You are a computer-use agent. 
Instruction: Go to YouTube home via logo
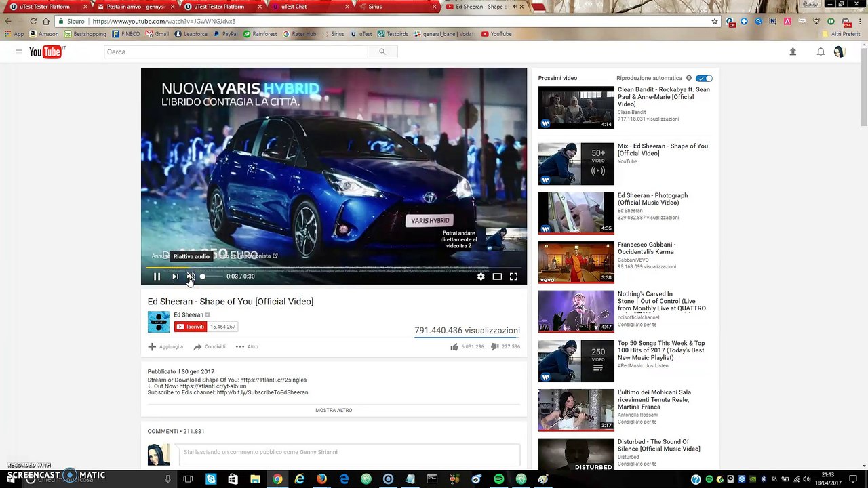pyautogui.click(x=46, y=52)
